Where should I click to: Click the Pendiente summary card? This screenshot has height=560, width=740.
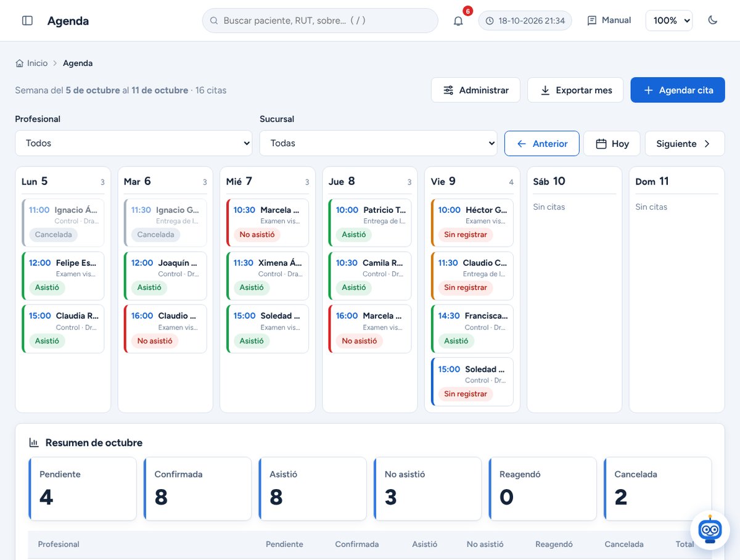[83, 489]
